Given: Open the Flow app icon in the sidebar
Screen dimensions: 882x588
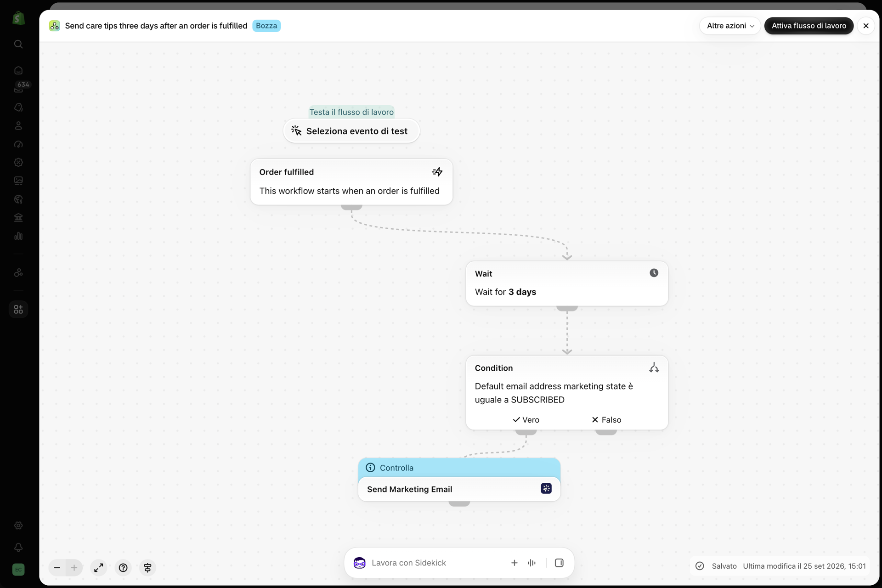Looking at the screenshot, I should tap(18, 272).
